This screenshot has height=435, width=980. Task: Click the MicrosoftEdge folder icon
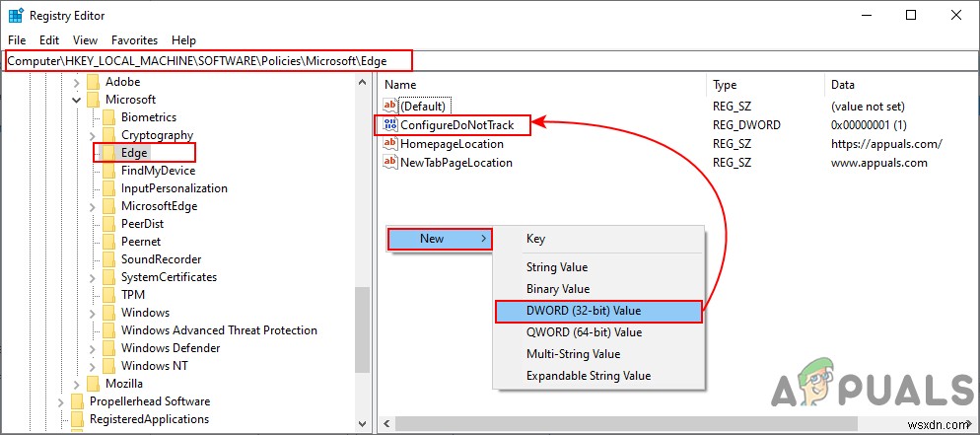pos(109,206)
